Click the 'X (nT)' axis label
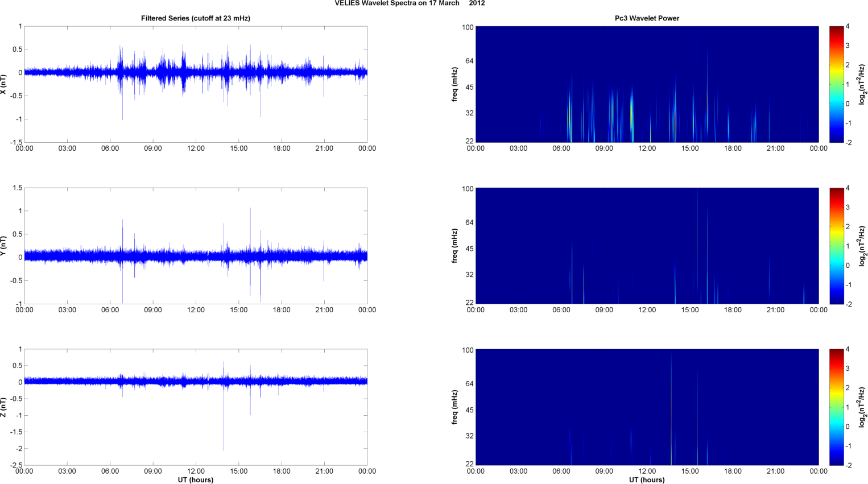 coord(4,84)
